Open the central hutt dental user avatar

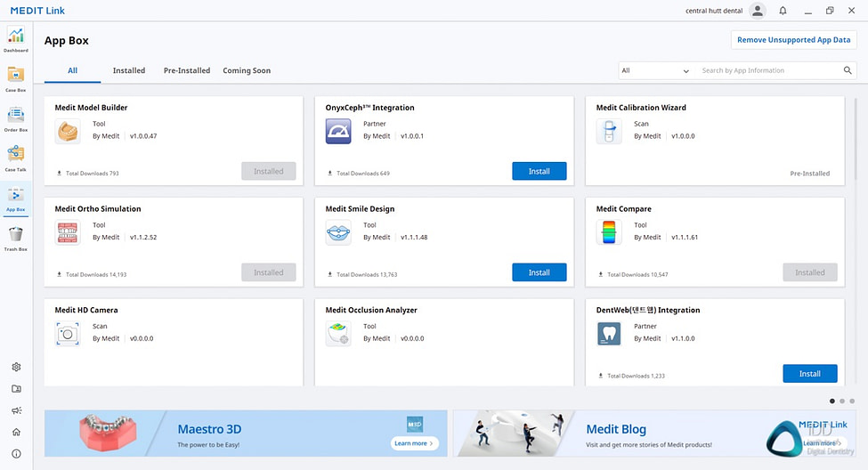(x=757, y=11)
